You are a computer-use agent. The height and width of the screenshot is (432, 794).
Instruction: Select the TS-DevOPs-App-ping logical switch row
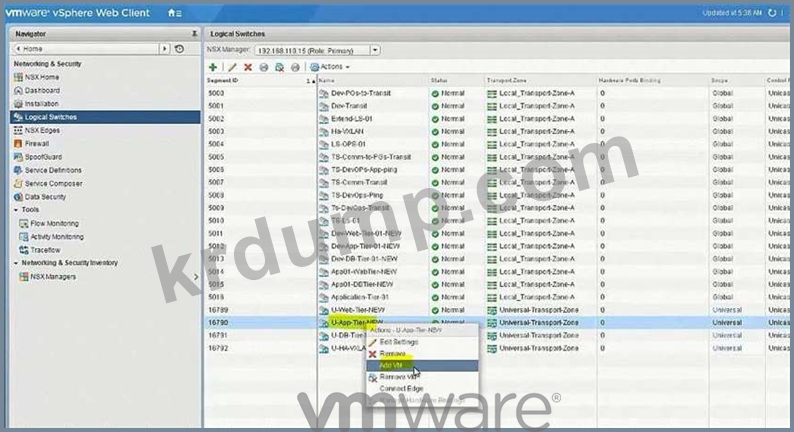(496, 170)
